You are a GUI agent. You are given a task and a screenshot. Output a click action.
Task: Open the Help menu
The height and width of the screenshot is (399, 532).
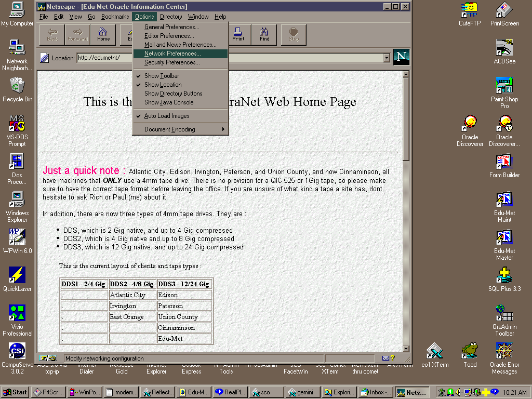coord(220,17)
